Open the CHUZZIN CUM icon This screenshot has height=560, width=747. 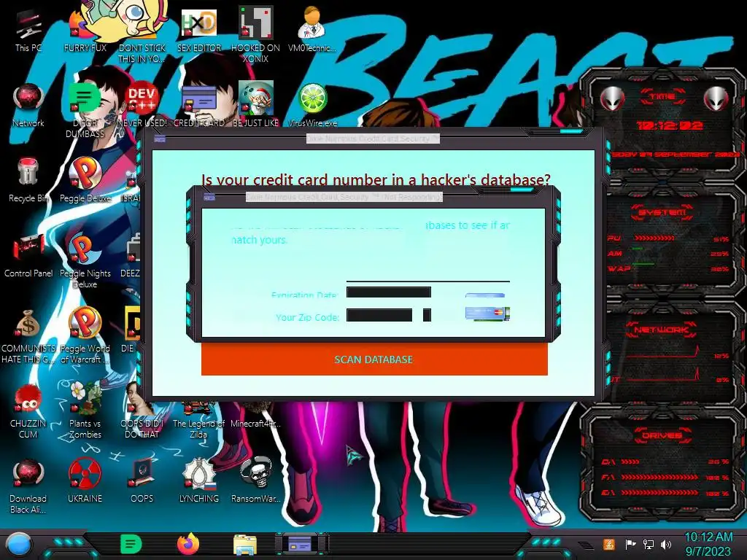click(28, 410)
